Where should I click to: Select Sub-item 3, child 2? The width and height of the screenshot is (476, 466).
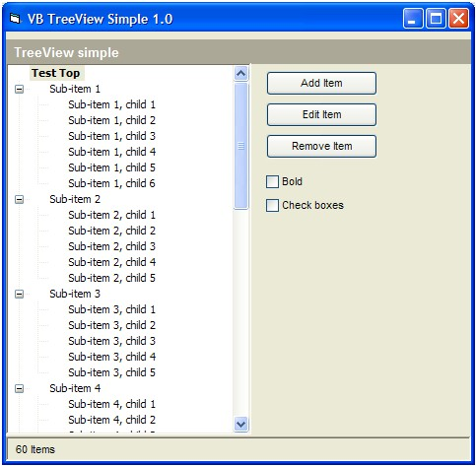click(111, 325)
